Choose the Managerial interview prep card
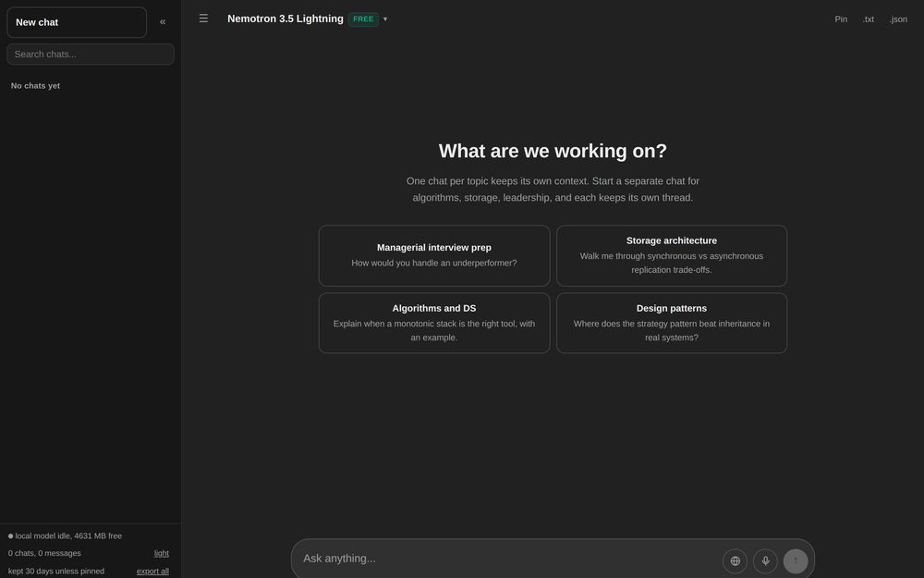924x578 pixels. click(434, 255)
